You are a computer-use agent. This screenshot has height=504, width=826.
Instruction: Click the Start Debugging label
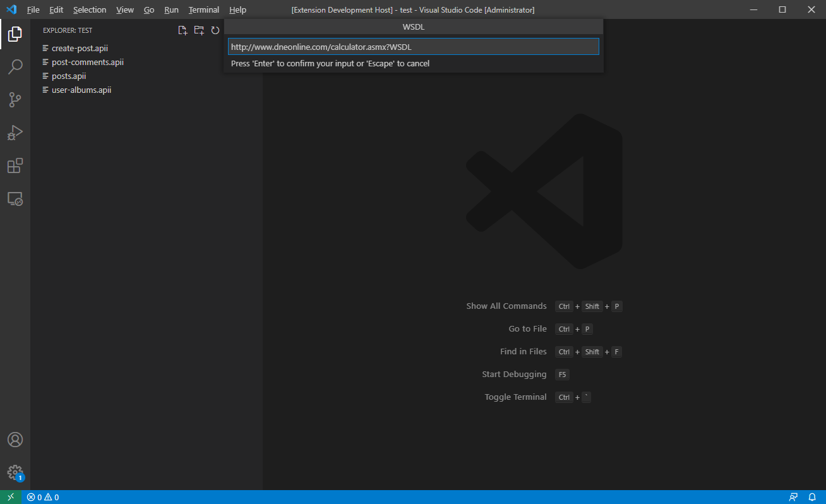(514, 374)
